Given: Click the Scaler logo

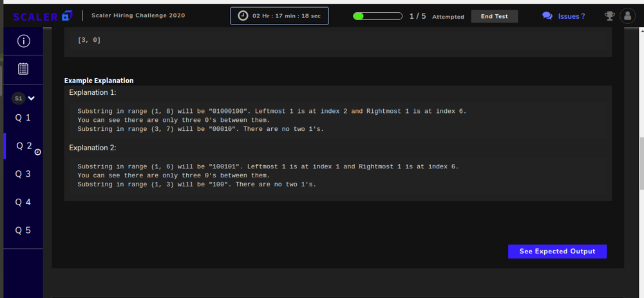Looking at the screenshot, I should point(43,16).
